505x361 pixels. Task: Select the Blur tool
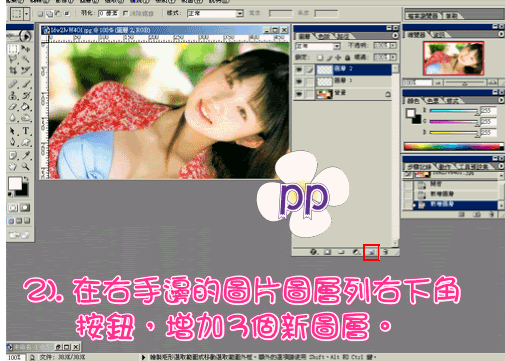[x=13, y=118]
